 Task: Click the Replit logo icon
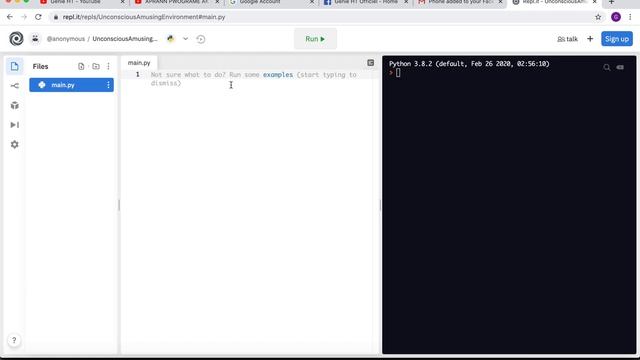tap(16, 39)
